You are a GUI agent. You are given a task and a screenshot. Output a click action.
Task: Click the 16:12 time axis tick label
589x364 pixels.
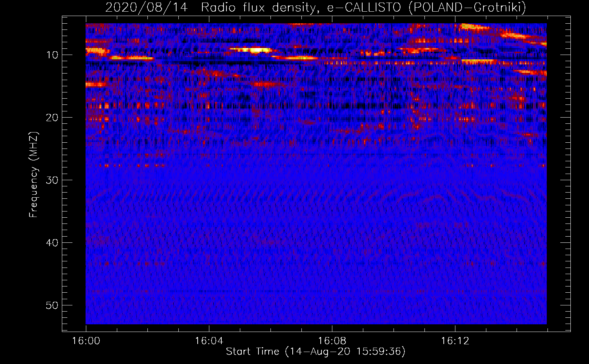455,341
